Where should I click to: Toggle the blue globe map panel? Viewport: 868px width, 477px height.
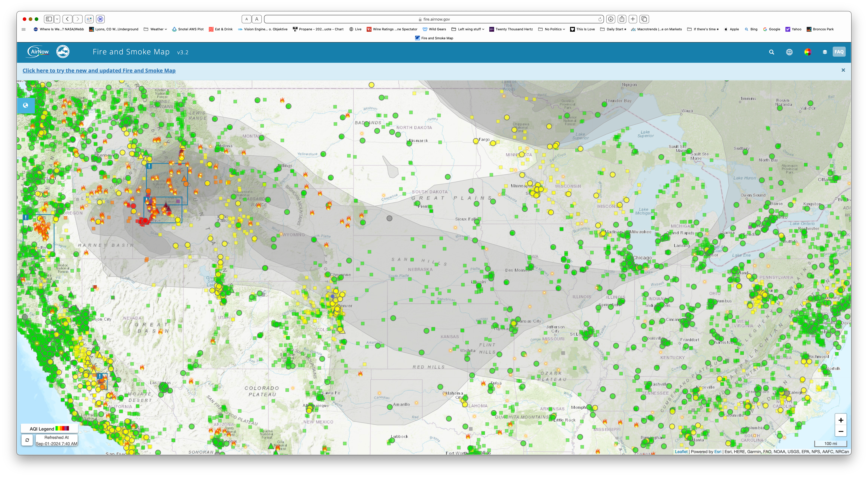(x=26, y=105)
